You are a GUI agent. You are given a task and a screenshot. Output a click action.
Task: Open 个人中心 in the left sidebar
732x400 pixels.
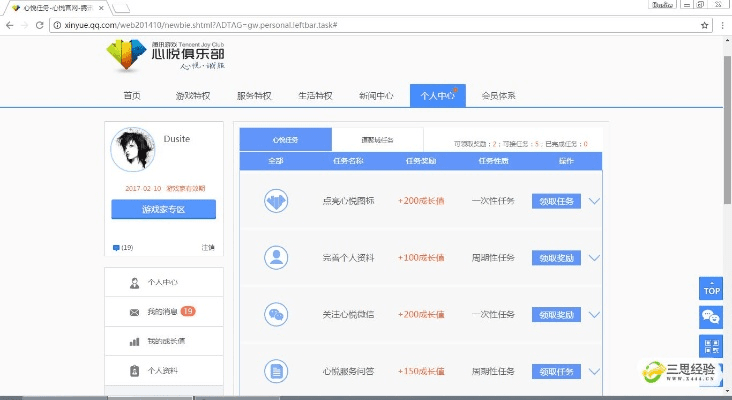(x=164, y=282)
